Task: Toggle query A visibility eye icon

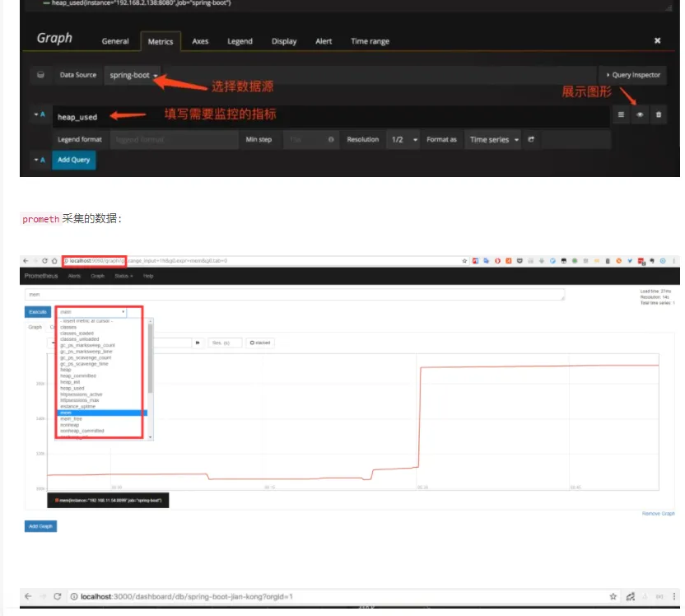Action: [x=640, y=114]
